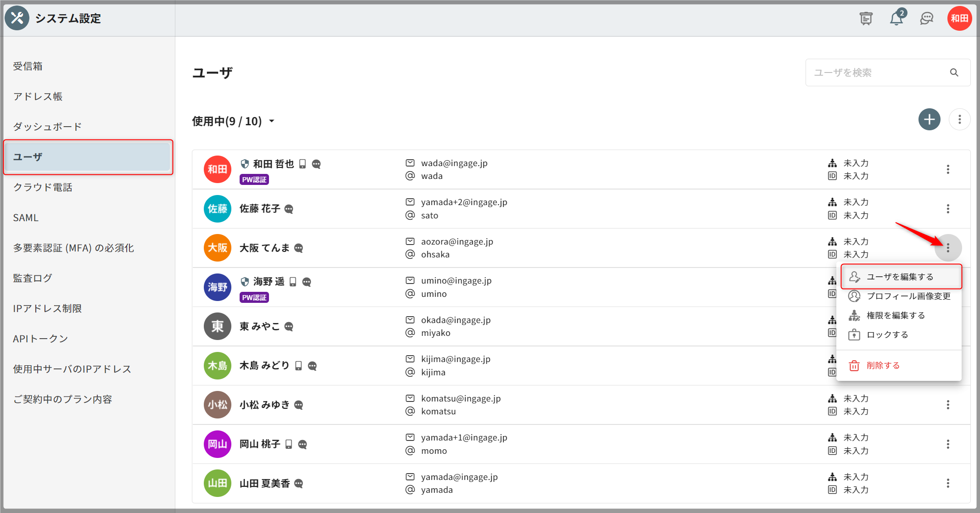This screenshot has width=980, height=513.
Task: Click the 和田 profile avatar at top right
Action: click(x=959, y=18)
